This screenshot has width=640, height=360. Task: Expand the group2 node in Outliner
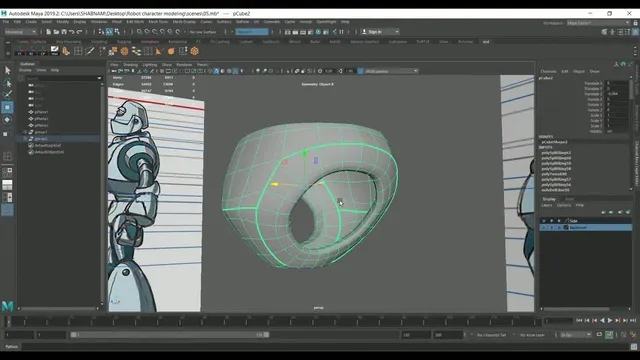25,139
